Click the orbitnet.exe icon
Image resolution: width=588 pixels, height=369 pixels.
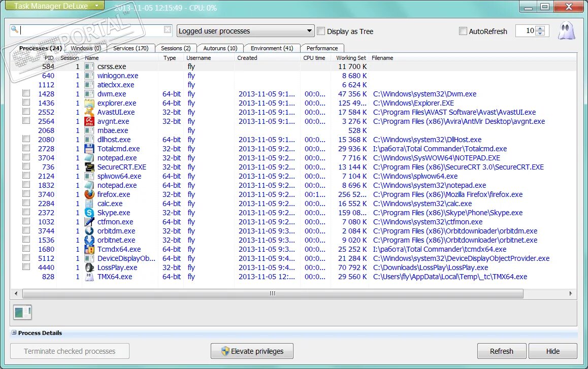click(x=89, y=240)
